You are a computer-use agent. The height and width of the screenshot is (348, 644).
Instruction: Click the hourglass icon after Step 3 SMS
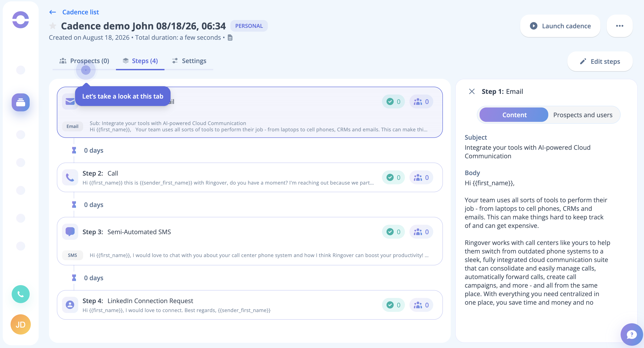pyautogui.click(x=74, y=278)
